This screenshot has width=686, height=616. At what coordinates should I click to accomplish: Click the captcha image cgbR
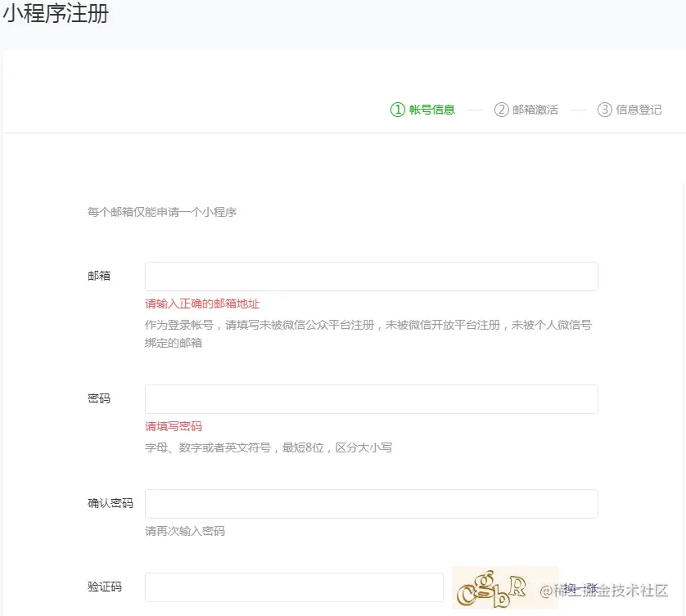point(505,587)
